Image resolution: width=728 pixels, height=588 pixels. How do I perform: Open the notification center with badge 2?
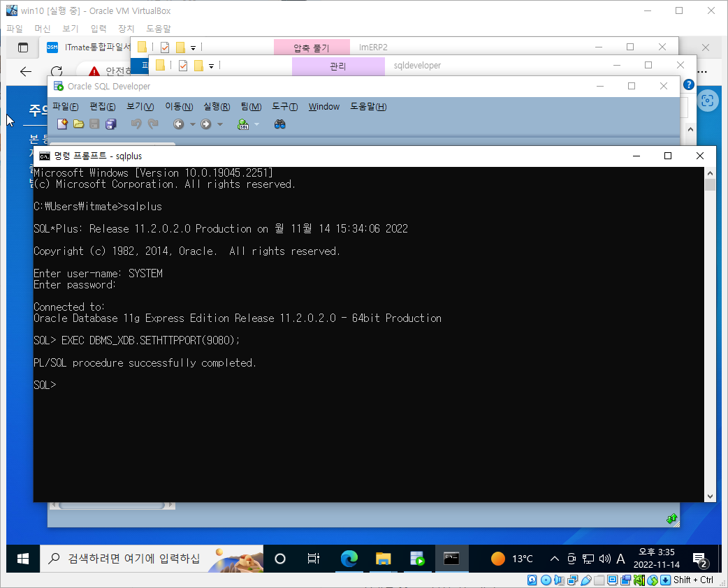coord(699,559)
